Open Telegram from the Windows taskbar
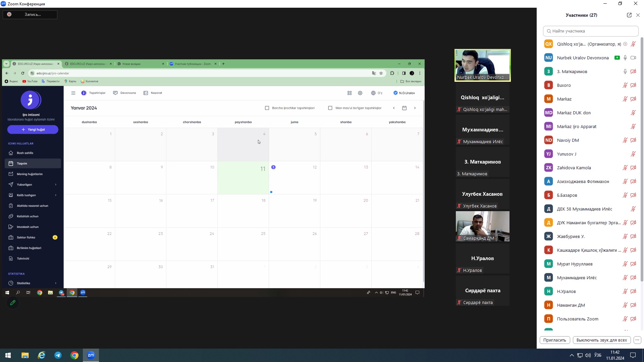This screenshot has width=644, height=362. (58, 355)
